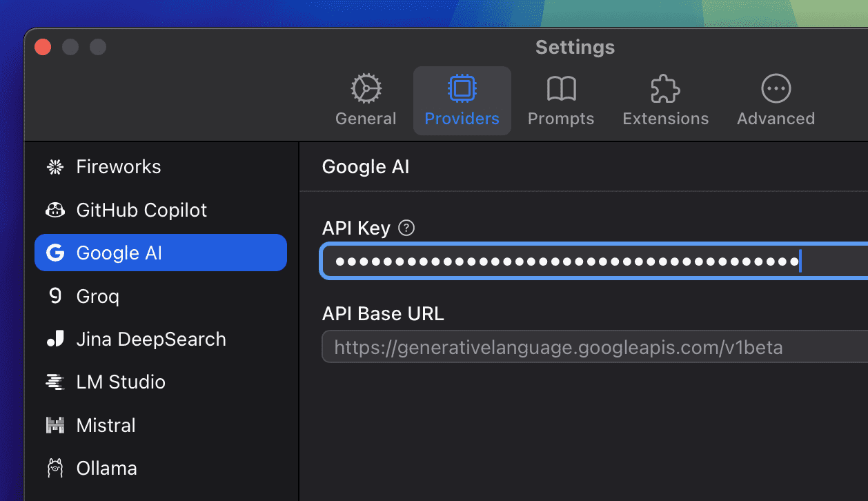Open the Prompts tab
This screenshot has width=868, height=501.
(561, 101)
